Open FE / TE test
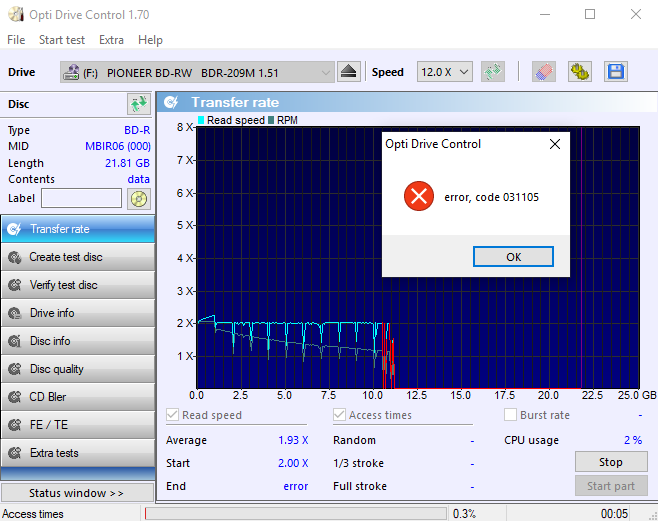 click(x=78, y=425)
